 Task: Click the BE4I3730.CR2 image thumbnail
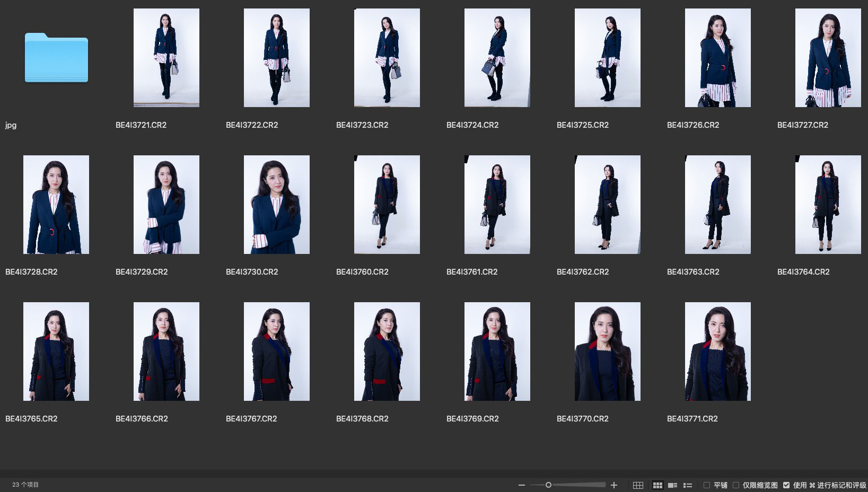click(276, 205)
